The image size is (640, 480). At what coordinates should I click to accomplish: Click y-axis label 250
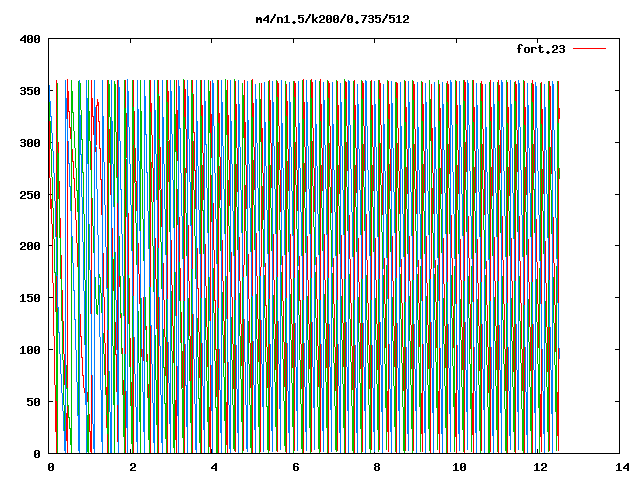coord(30,195)
